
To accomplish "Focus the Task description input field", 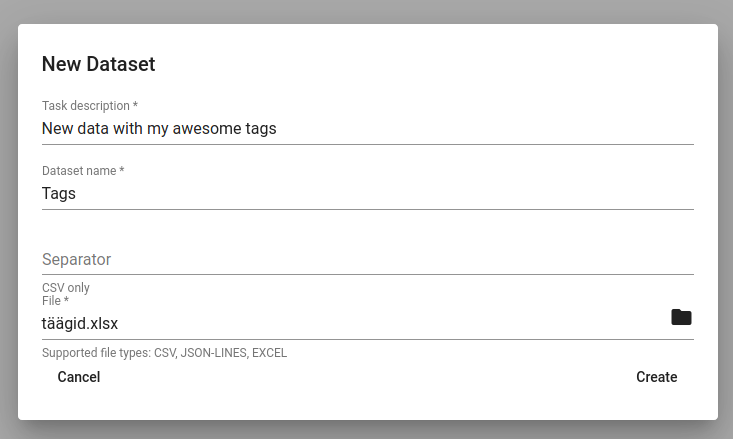I will coord(367,129).
